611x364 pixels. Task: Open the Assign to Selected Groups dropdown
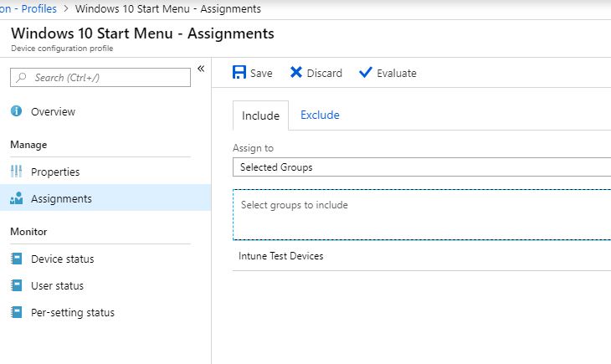click(x=422, y=167)
